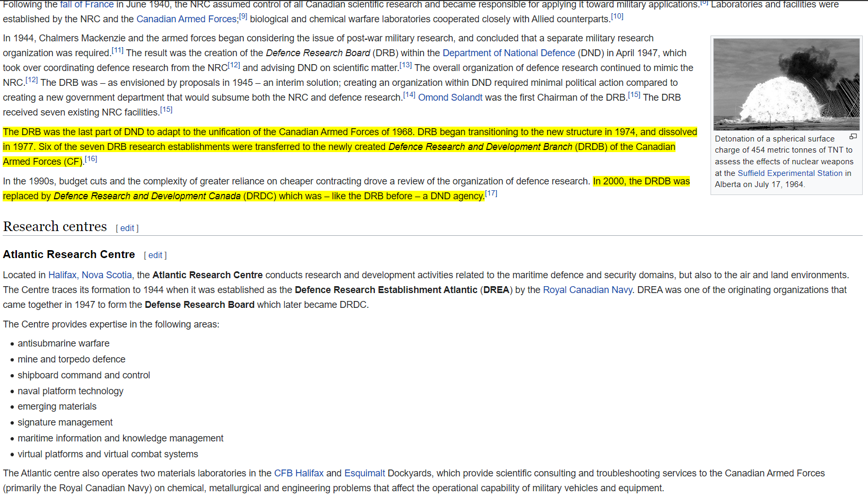Follow the 'fall of France' link
The height and width of the screenshot is (496, 868).
87,4
